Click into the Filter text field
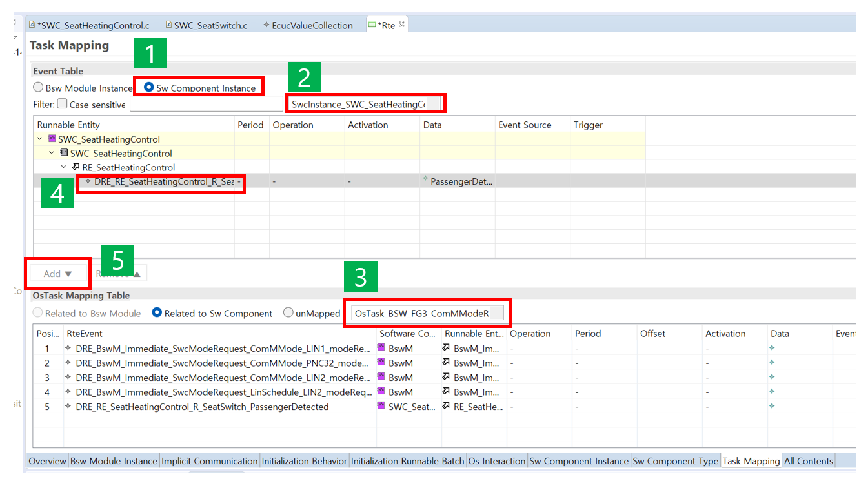 pos(206,103)
